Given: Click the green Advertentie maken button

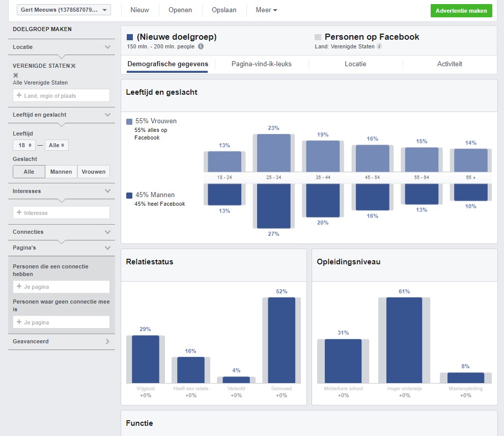Looking at the screenshot, I should pos(461,11).
